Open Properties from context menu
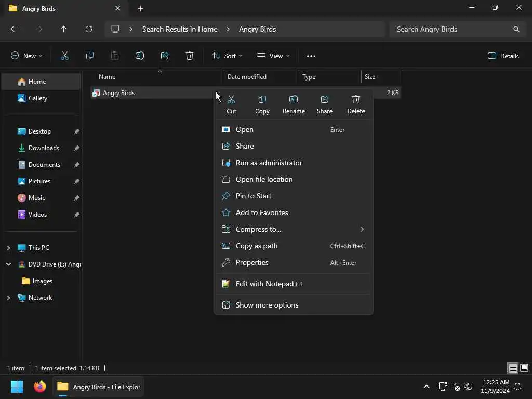 pyautogui.click(x=294, y=262)
